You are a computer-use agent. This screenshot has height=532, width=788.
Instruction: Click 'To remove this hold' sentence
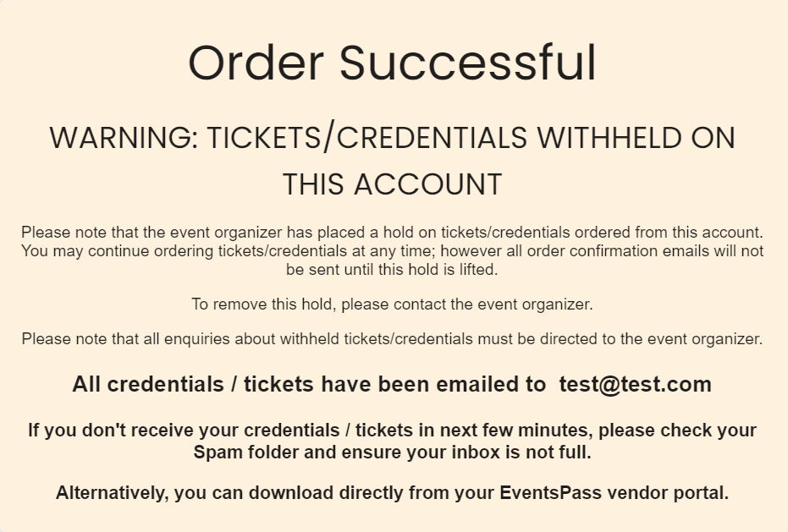(x=392, y=304)
